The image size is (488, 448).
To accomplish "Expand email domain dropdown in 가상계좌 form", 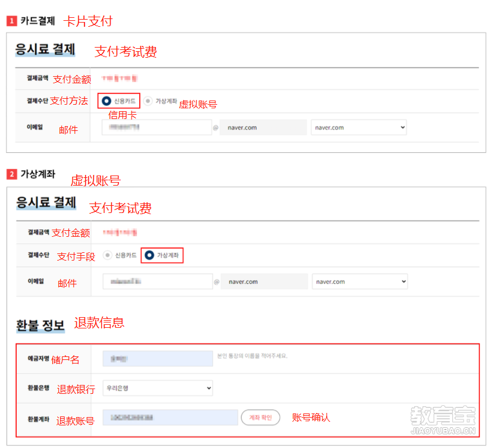I will (x=359, y=281).
